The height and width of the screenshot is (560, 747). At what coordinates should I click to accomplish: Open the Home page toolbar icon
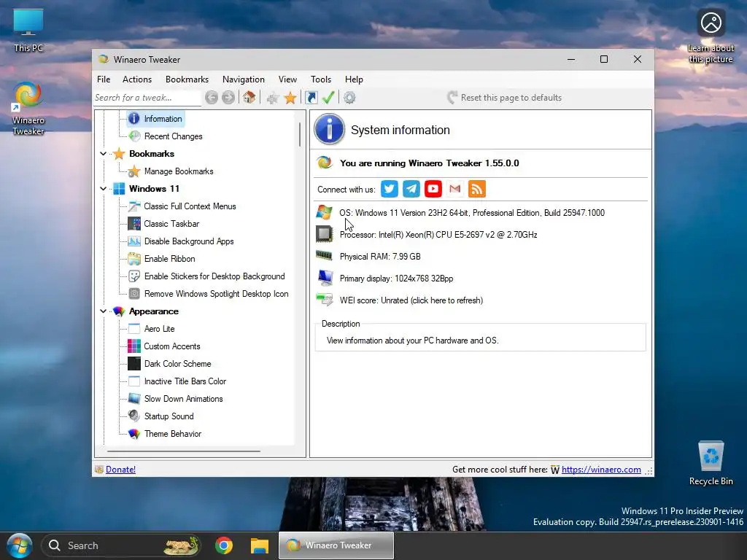(x=249, y=98)
